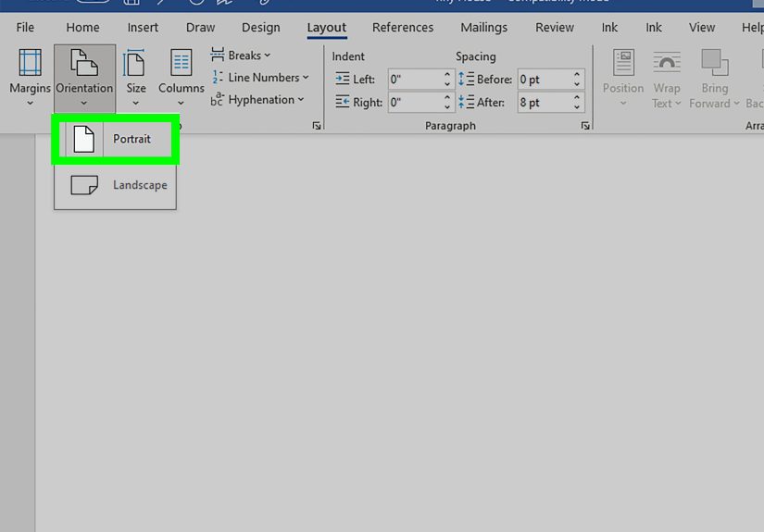The height and width of the screenshot is (532, 764).
Task: Open Page Setup dialog launcher
Action: [317, 126]
